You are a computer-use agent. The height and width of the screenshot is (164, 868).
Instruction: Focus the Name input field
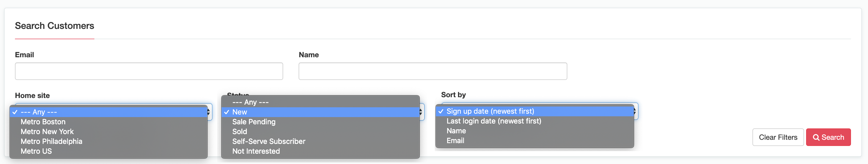coord(433,71)
